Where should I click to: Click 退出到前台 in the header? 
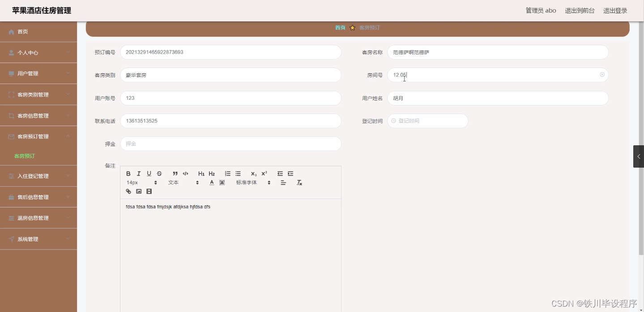[580, 11]
